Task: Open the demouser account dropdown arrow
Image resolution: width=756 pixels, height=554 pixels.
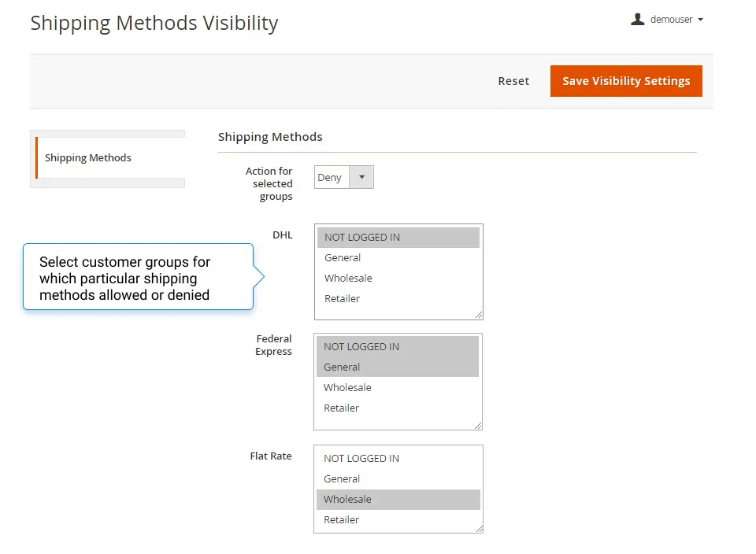Action: (x=701, y=20)
